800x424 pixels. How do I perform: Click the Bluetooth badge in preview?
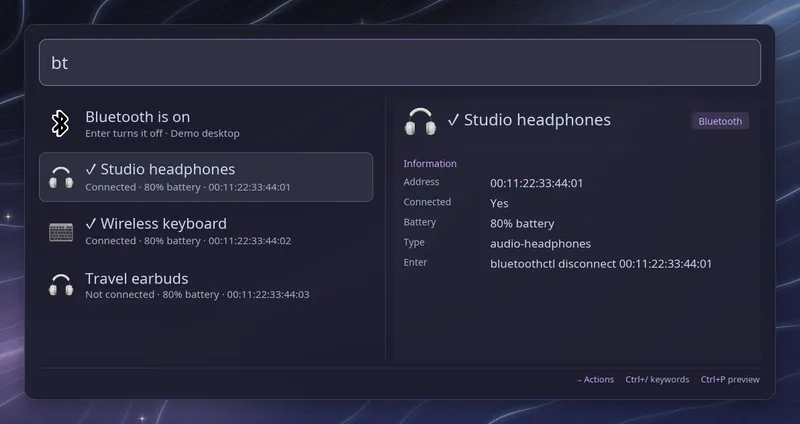coord(720,121)
